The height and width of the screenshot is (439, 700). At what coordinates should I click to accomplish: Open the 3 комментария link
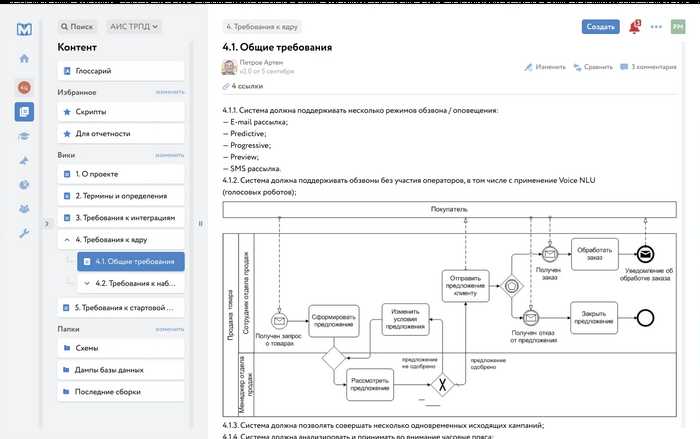649,67
